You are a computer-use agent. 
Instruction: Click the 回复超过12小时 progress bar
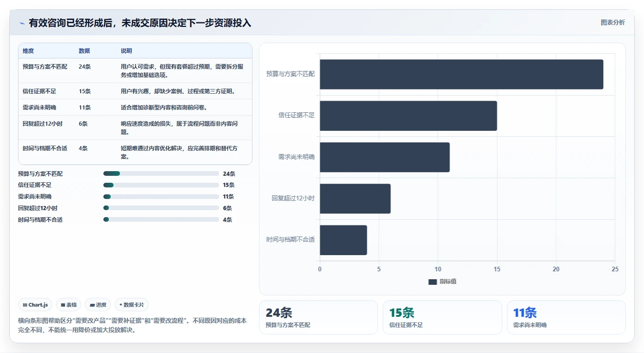coord(161,208)
